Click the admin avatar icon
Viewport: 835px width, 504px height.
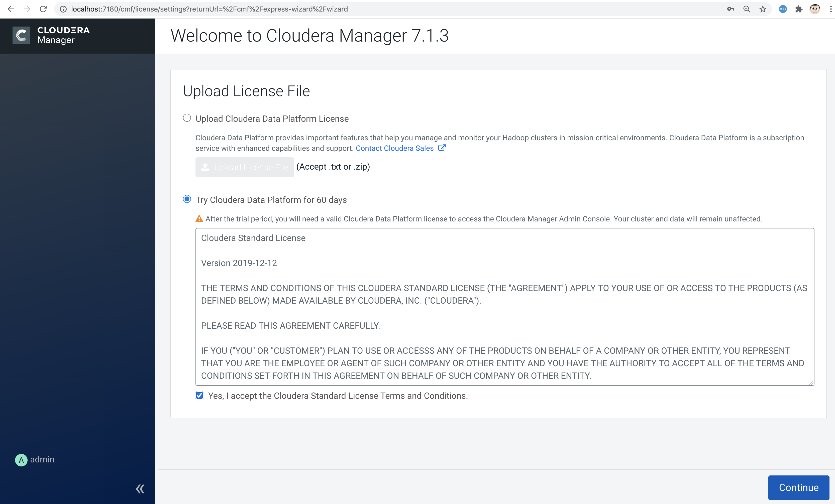click(x=21, y=460)
